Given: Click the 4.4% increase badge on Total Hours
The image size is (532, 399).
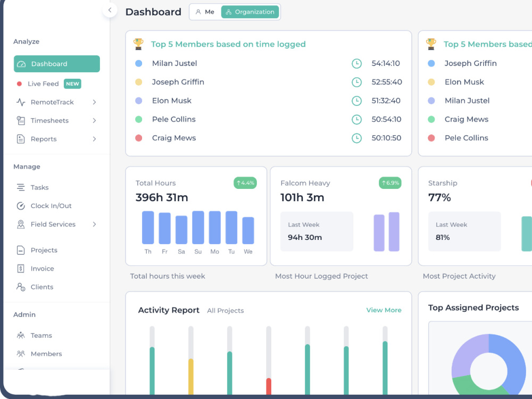Looking at the screenshot, I should pyautogui.click(x=245, y=183).
